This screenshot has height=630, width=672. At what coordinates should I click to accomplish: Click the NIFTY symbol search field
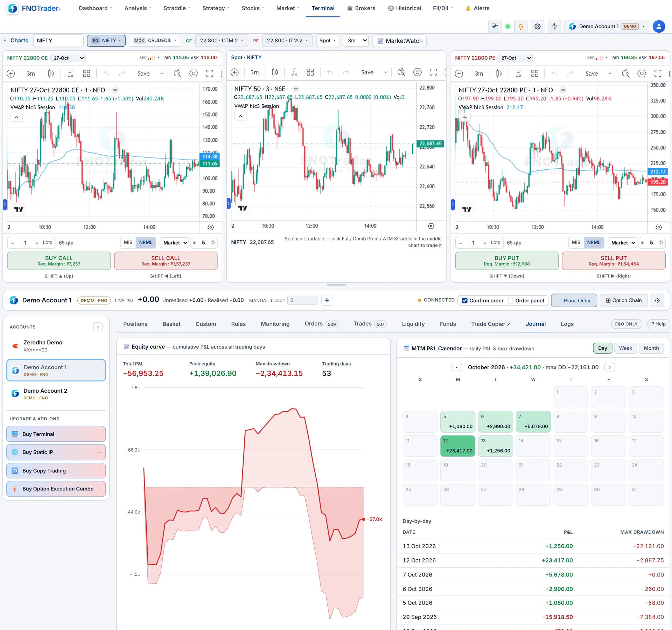coord(58,41)
